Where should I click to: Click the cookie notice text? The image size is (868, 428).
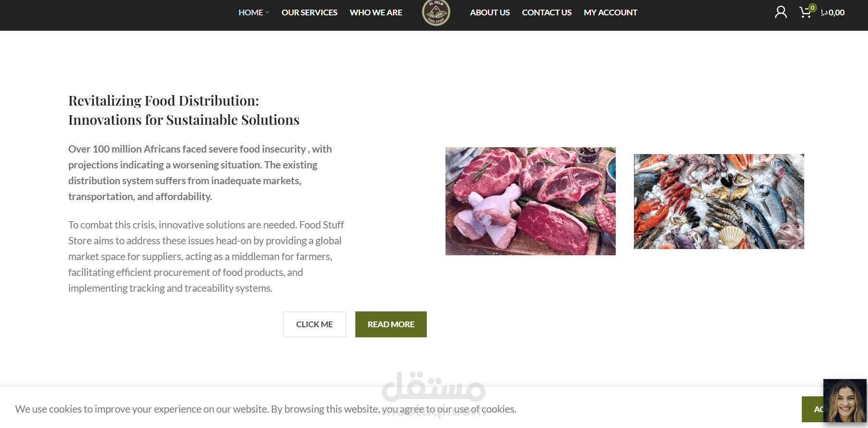(266, 409)
